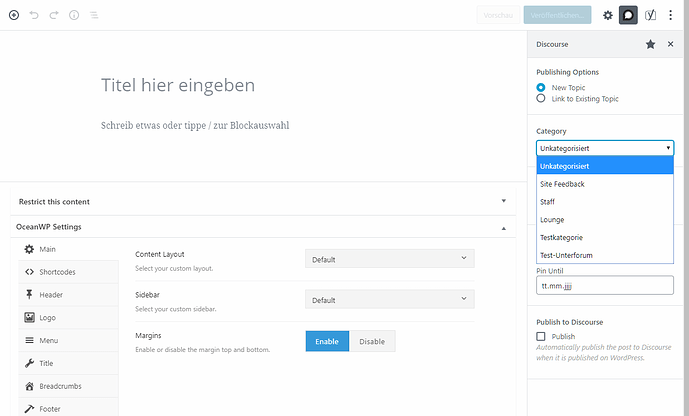Image resolution: width=689 pixels, height=416 pixels.
Task: Open the content structure info icon
Action: click(74, 15)
